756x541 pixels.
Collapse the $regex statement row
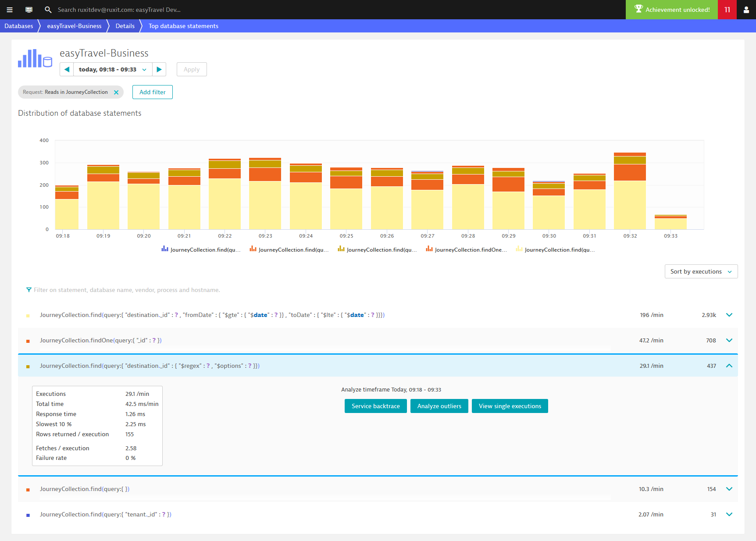click(729, 366)
